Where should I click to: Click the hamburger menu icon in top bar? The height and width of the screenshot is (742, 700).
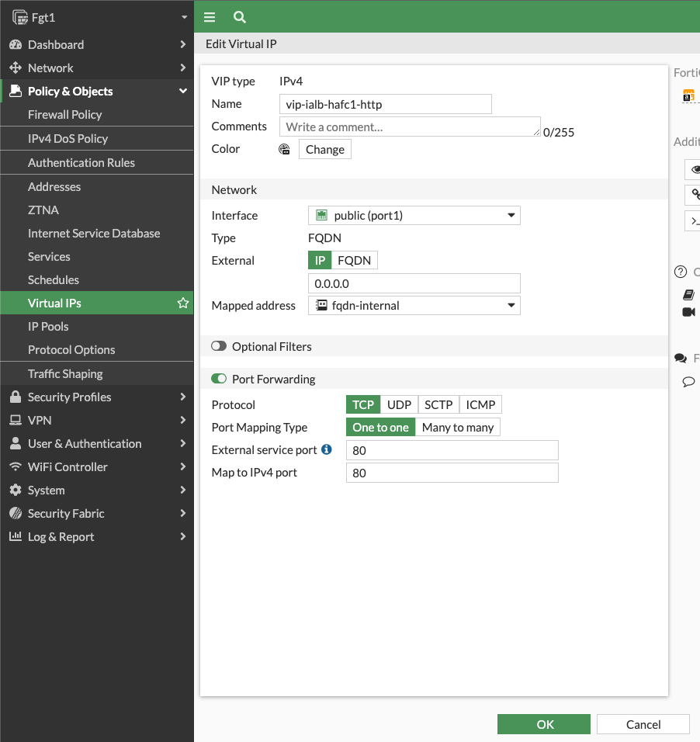click(x=210, y=17)
